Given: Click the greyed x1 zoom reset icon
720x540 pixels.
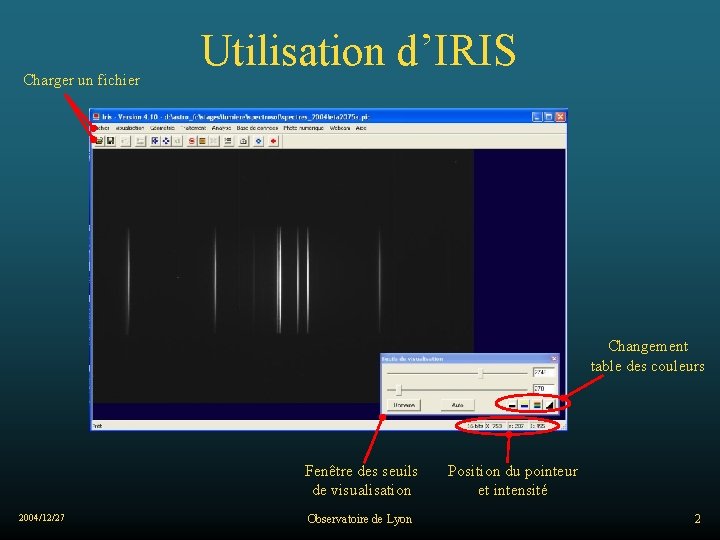Looking at the screenshot, I should (177, 141).
